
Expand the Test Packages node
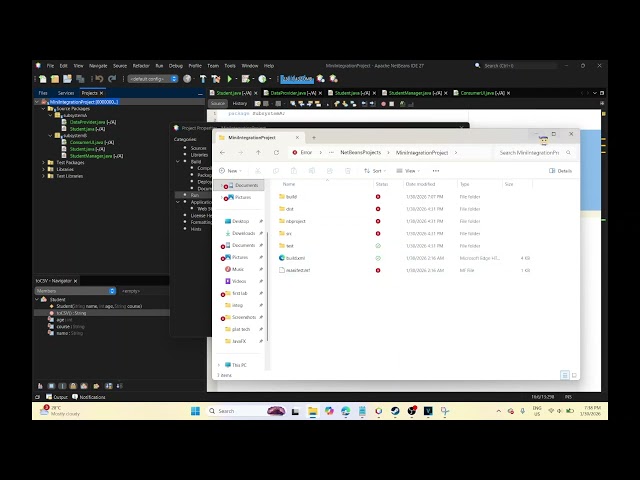[x=43, y=162]
